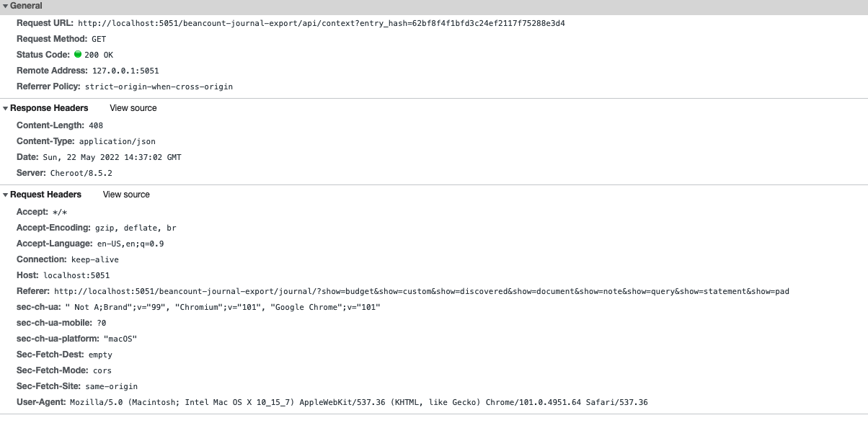Image resolution: width=868 pixels, height=441 pixels.
Task: Select the Request Method value GET
Action: [98, 38]
